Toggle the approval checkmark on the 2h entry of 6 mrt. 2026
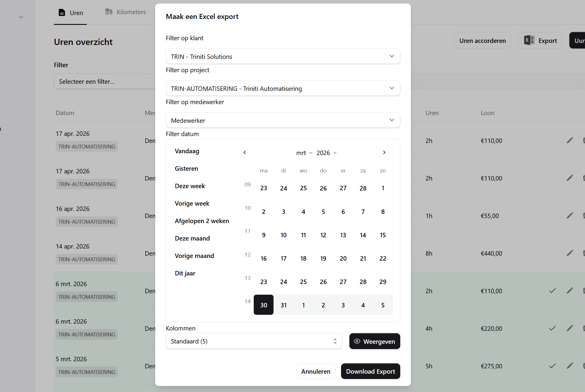585x392 pixels. 552,291
